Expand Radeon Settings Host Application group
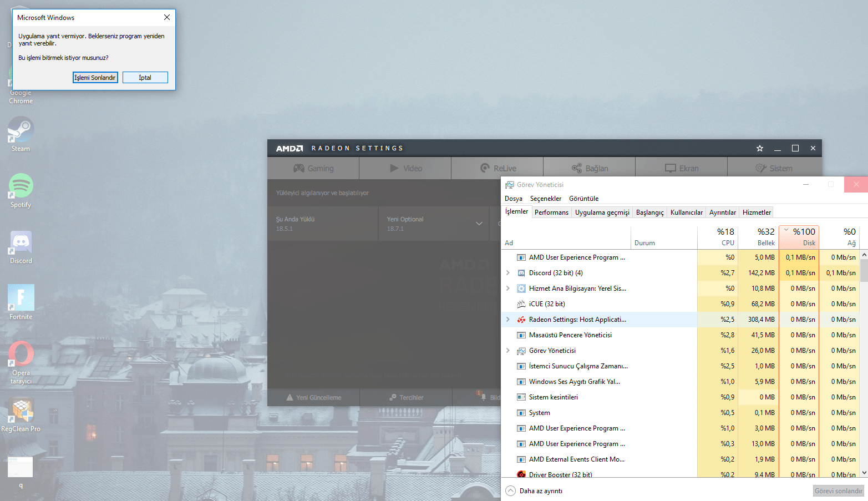The height and width of the screenshot is (501, 868). 508,320
